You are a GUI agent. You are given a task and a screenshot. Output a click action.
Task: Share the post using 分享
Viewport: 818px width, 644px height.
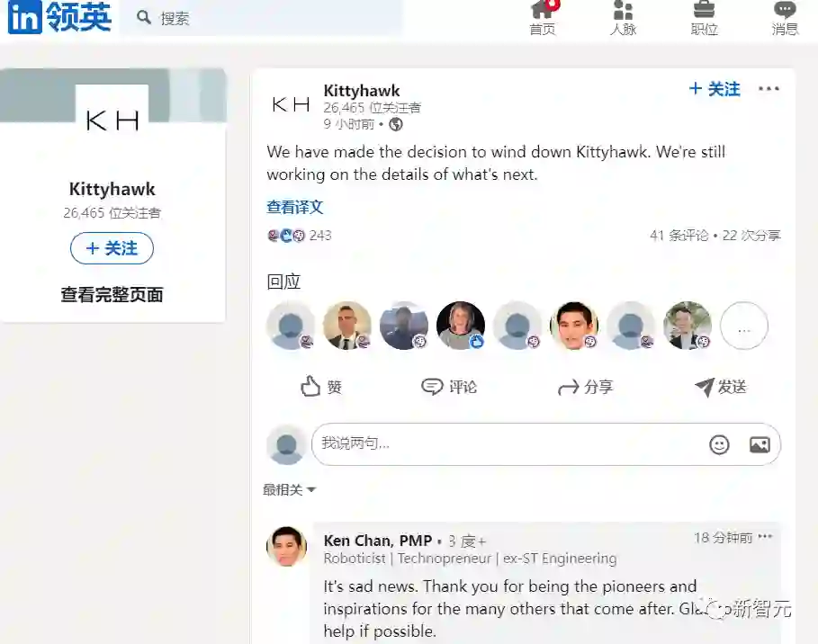pos(585,387)
